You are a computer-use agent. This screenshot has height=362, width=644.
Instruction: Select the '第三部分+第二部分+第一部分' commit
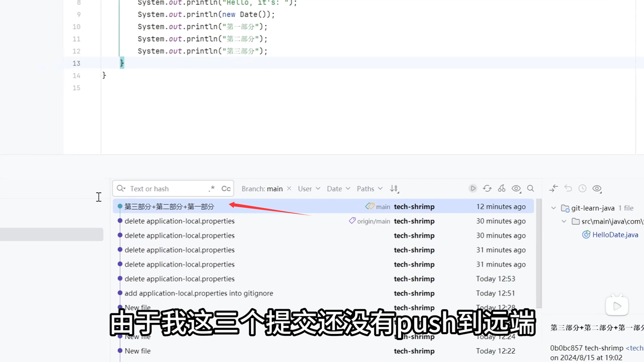169,207
